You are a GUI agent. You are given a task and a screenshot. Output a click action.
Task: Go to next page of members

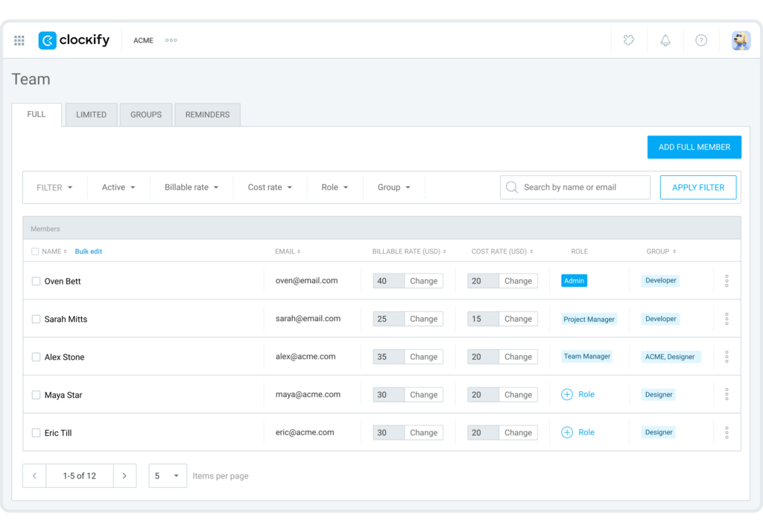[x=124, y=475]
